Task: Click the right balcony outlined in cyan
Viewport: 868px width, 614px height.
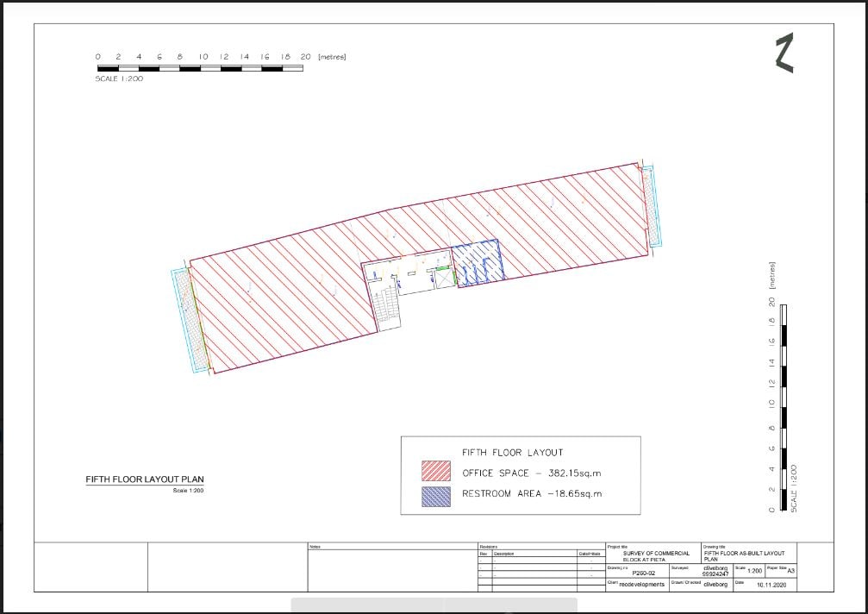Action: click(x=652, y=206)
